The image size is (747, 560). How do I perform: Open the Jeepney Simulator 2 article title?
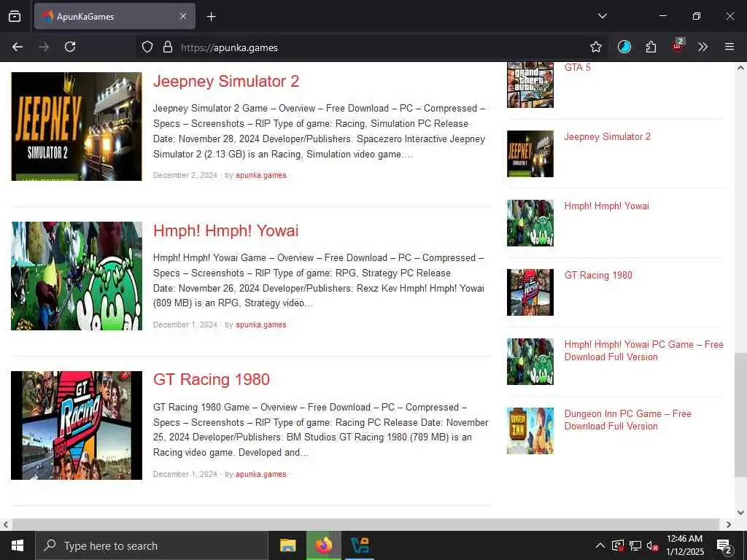coord(226,82)
